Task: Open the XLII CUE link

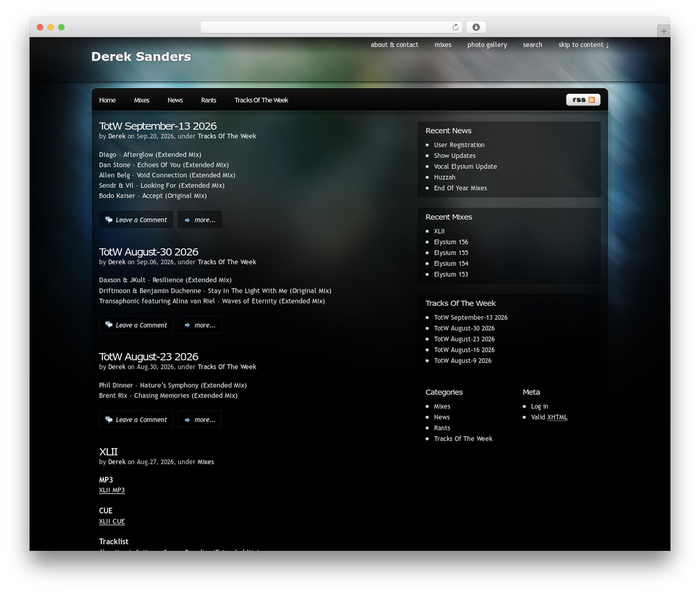Action: (112, 521)
